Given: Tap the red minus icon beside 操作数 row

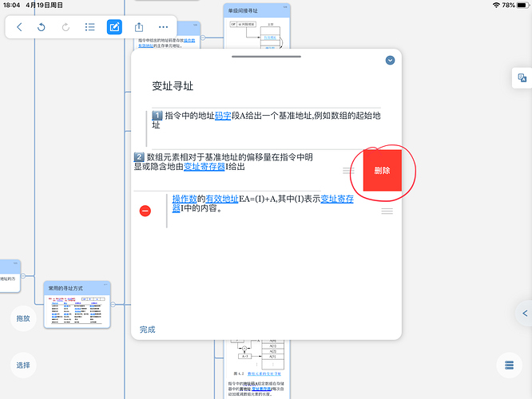Looking at the screenshot, I should click(x=145, y=211).
